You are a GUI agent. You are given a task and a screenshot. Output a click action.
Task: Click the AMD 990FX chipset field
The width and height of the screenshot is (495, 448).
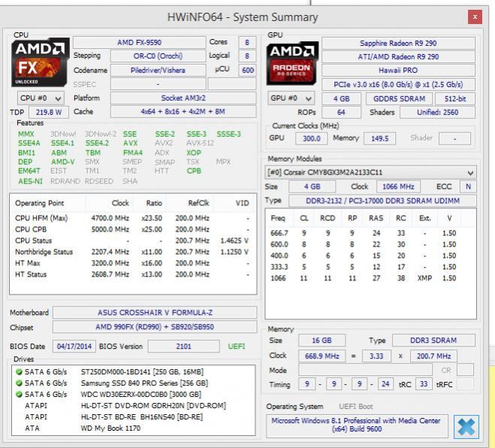point(155,327)
